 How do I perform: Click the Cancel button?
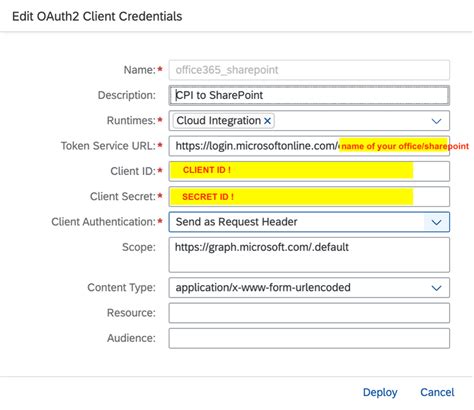click(x=437, y=392)
